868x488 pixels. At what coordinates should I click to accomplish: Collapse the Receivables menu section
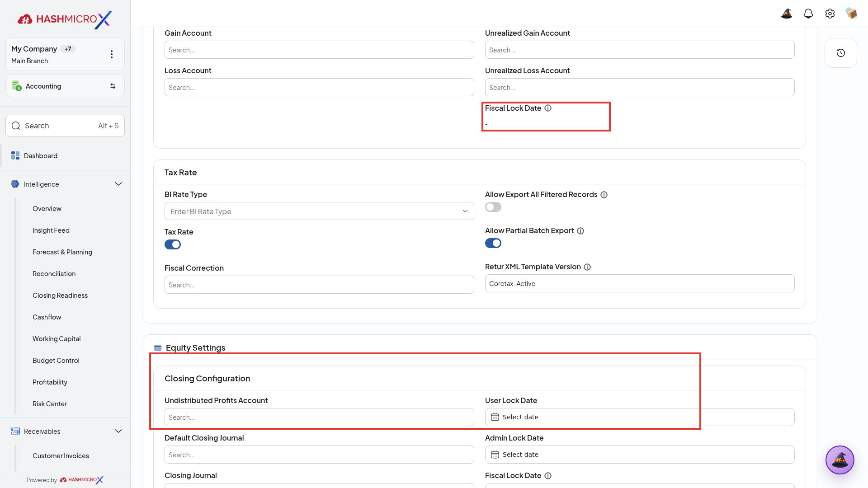(118, 431)
